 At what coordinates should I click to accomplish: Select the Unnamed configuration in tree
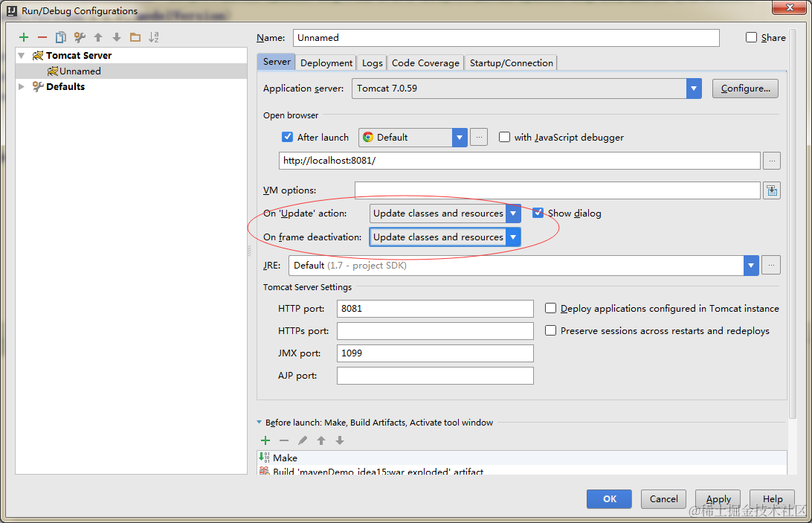132,71
